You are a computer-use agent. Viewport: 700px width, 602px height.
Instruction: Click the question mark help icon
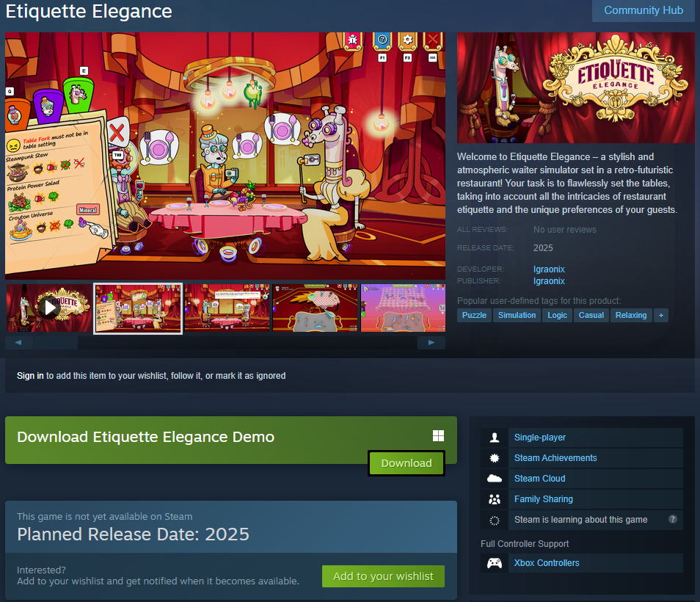tap(672, 519)
